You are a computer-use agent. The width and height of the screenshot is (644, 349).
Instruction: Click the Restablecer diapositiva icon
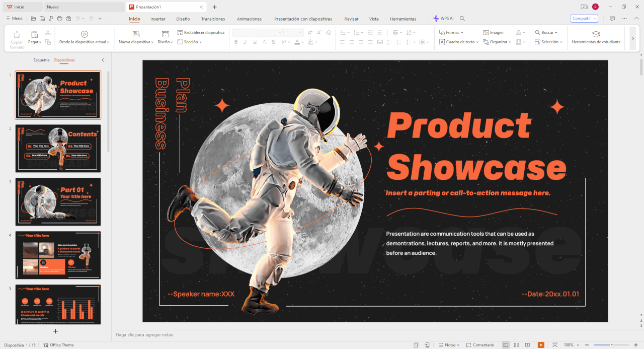(180, 32)
